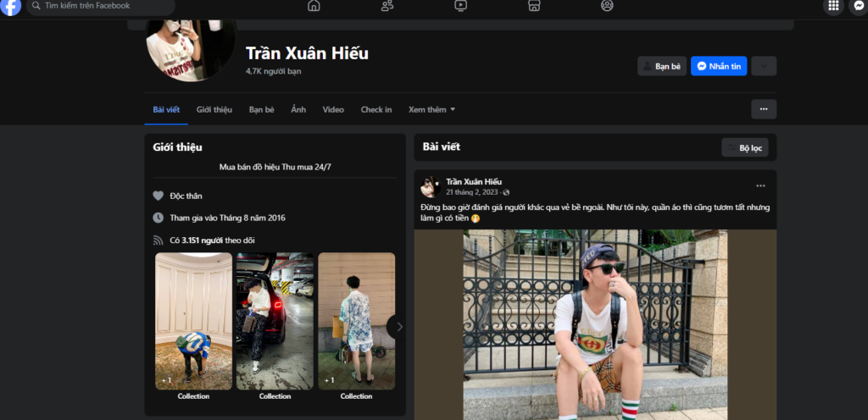Image resolution: width=868 pixels, height=420 pixels.
Task: Click the Bạn bè friend status button
Action: point(661,66)
